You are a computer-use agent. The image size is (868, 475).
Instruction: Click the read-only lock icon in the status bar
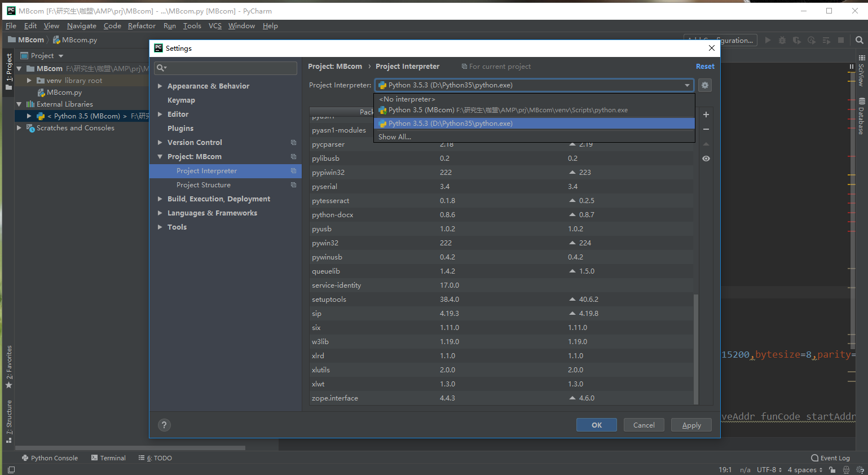click(x=832, y=469)
